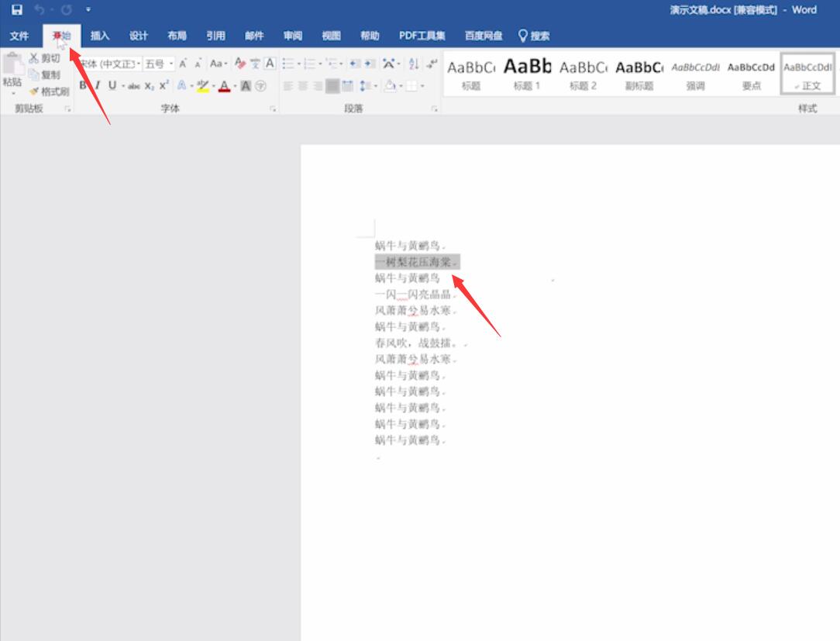Apply subscript formatting
The image size is (840, 641).
pos(149,86)
